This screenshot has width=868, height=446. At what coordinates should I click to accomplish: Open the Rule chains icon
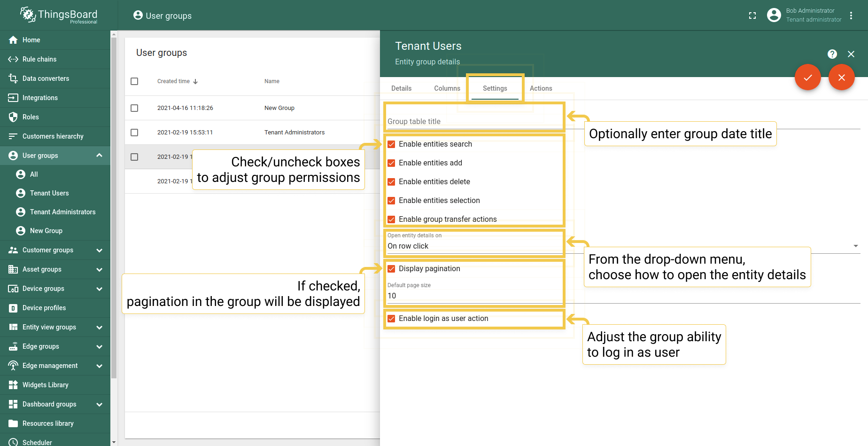(13, 59)
